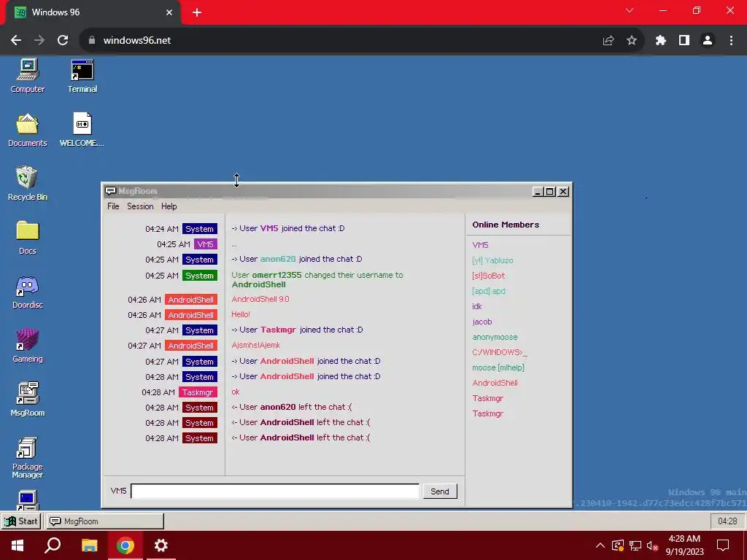The image size is (747, 560).
Task: Click the purple VM5 sender tag
Action: 205,244
